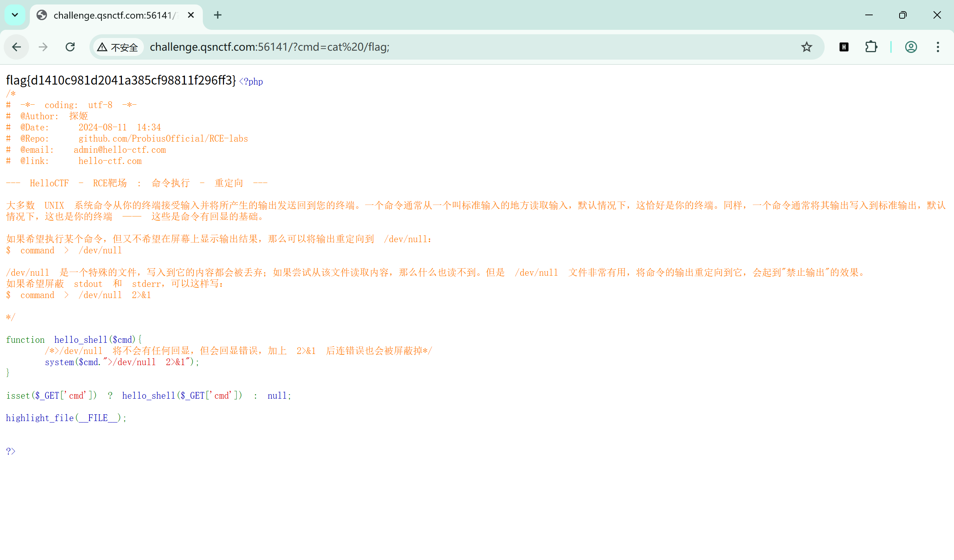This screenshot has width=954, height=560.
Task: Click the admin@hello-ctf.com email text
Action: point(120,150)
